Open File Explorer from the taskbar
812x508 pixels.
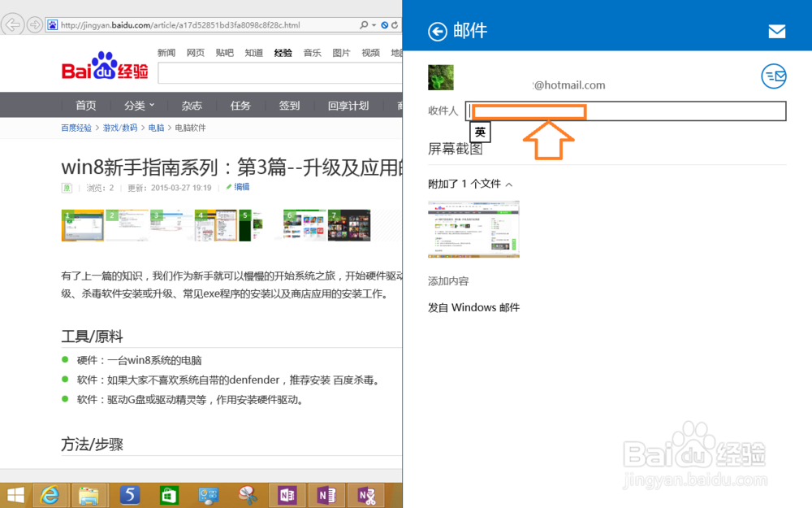89,496
